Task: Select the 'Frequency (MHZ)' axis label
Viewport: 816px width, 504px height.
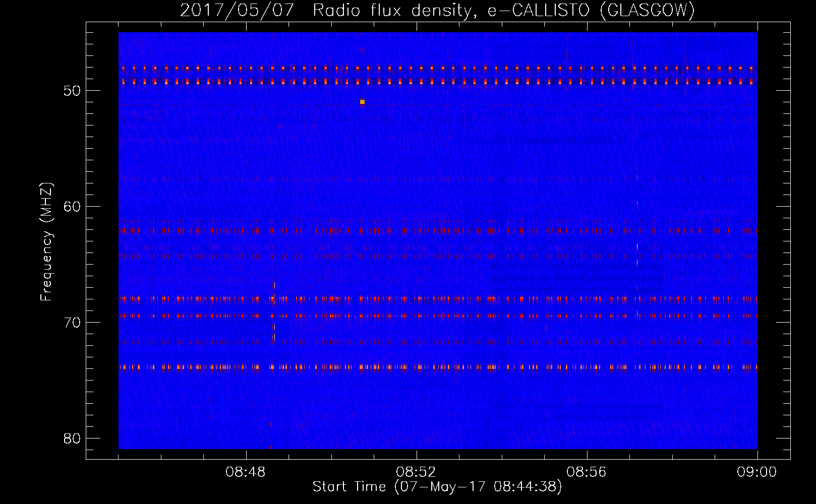Action: (46, 242)
